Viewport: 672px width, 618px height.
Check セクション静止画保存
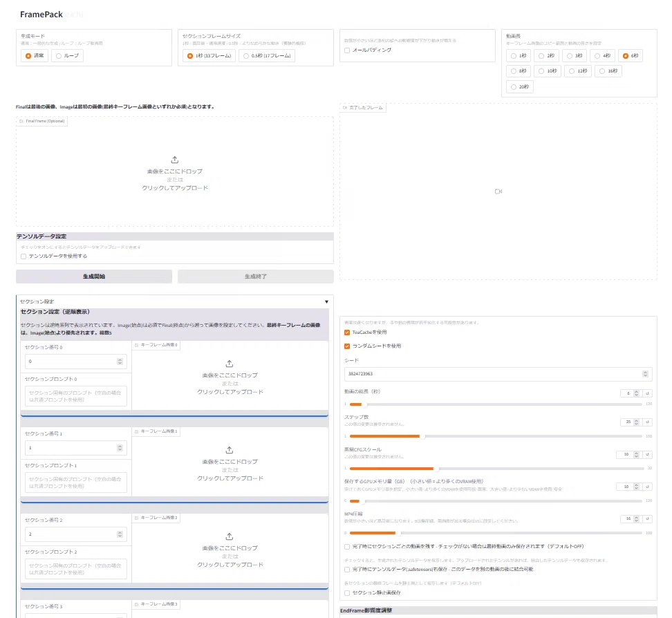pyautogui.click(x=347, y=593)
